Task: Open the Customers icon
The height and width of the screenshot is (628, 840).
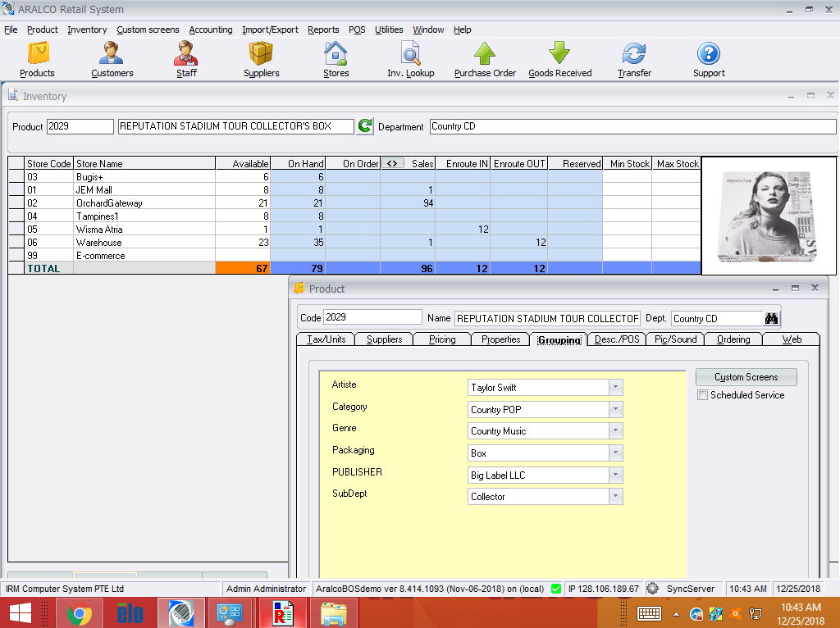Action: tap(112, 57)
